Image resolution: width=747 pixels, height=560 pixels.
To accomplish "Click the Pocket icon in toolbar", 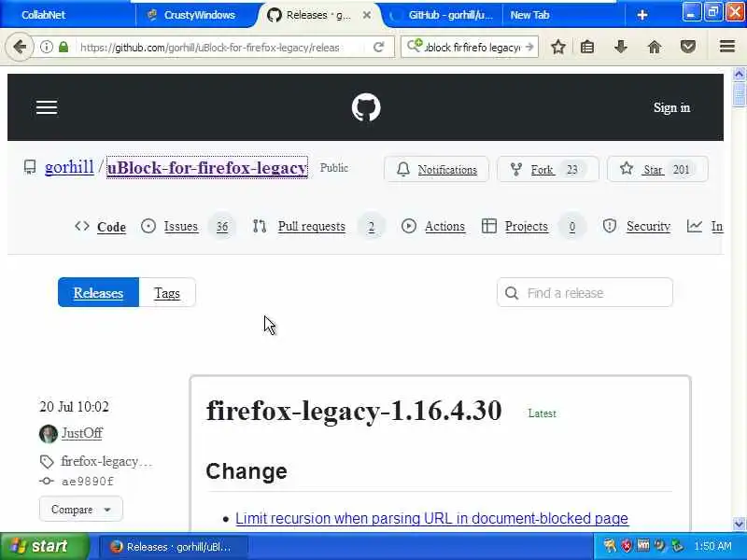I will [688, 47].
